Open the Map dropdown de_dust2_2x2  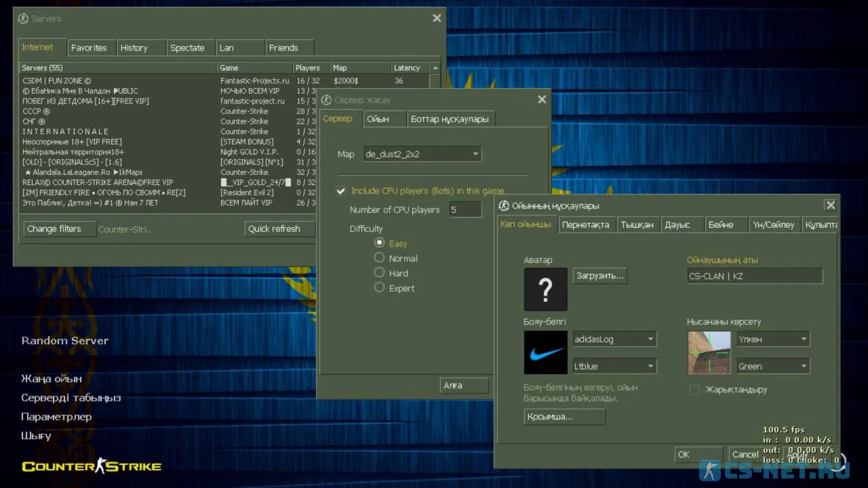pyautogui.click(x=422, y=154)
